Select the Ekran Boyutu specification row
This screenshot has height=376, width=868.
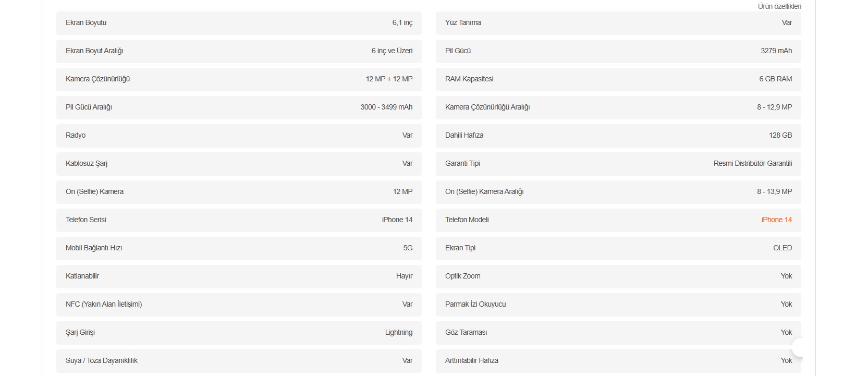pyautogui.click(x=239, y=23)
